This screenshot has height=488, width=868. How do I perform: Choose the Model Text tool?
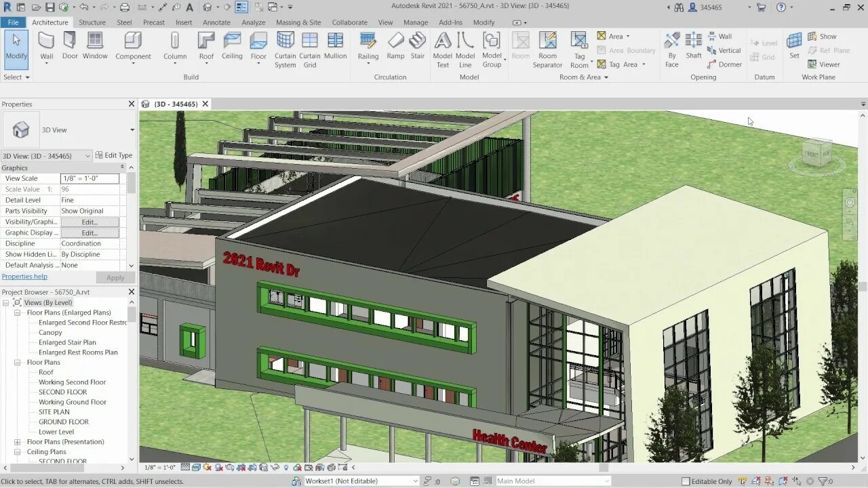[x=442, y=50]
